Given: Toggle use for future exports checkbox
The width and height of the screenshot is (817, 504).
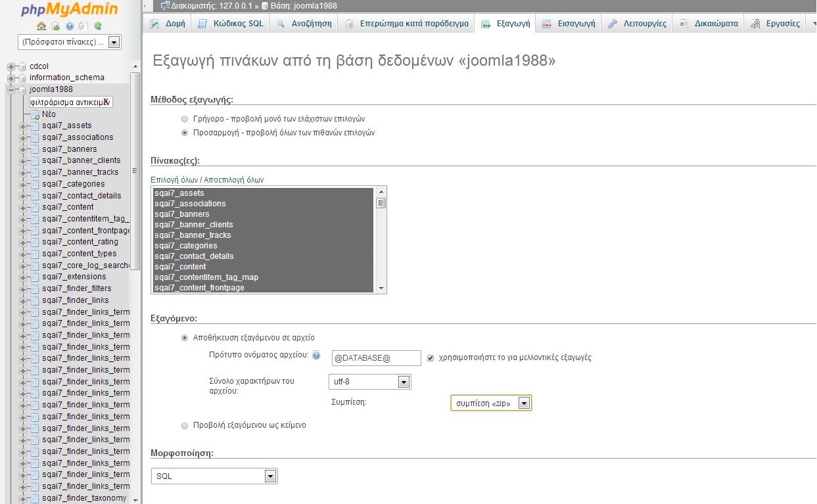Looking at the screenshot, I should (x=431, y=358).
